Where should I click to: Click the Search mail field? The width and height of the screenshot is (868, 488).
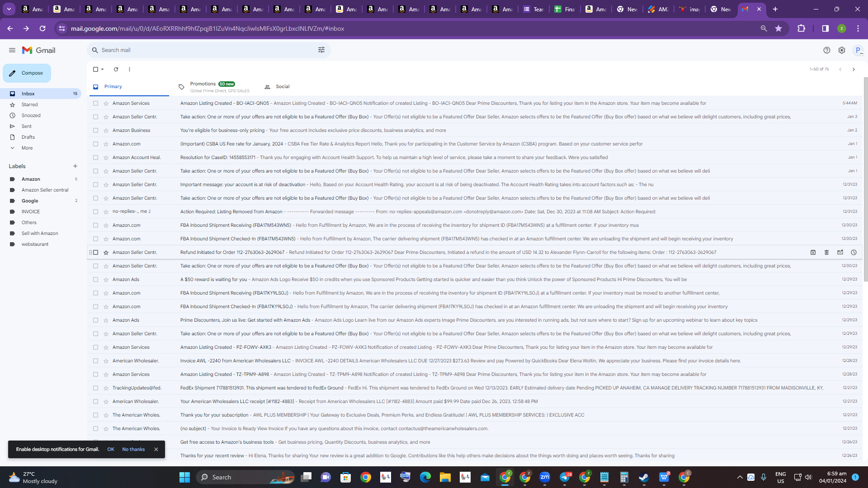pos(208,50)
